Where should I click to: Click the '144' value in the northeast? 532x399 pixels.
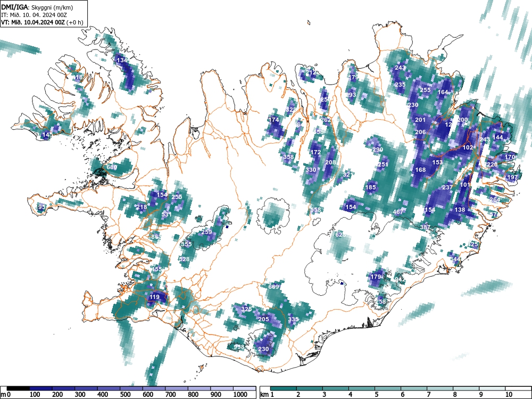point(497,137)
